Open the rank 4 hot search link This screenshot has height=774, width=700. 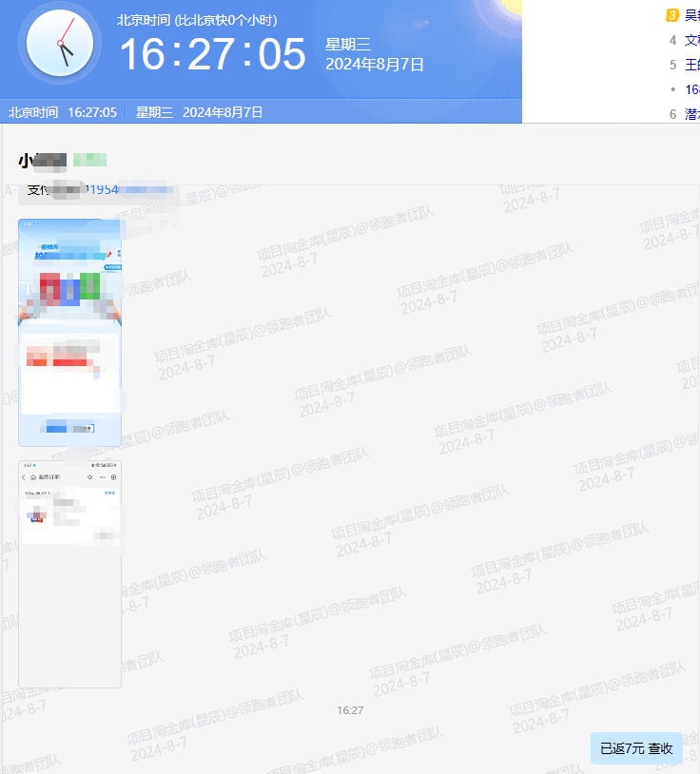(691, 40)
